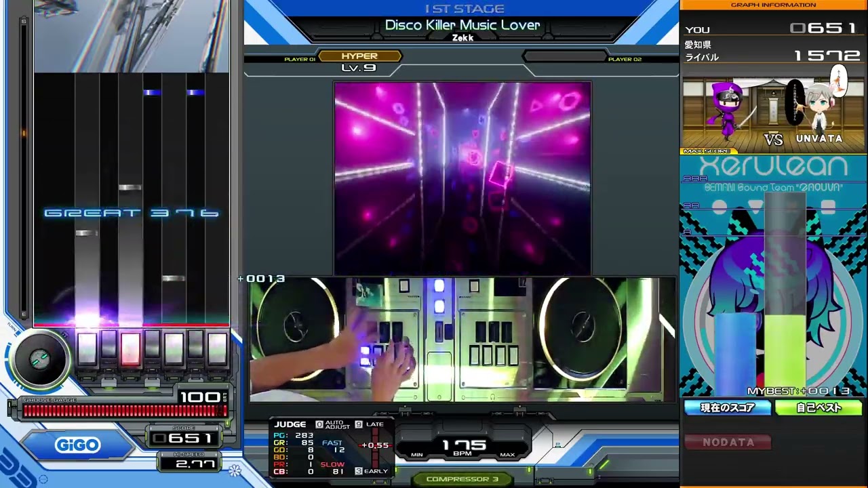Click the FAST/SLOW timing meter showing +0.55
The height and width of the screenshot is (488, 868).
point(374,446)
